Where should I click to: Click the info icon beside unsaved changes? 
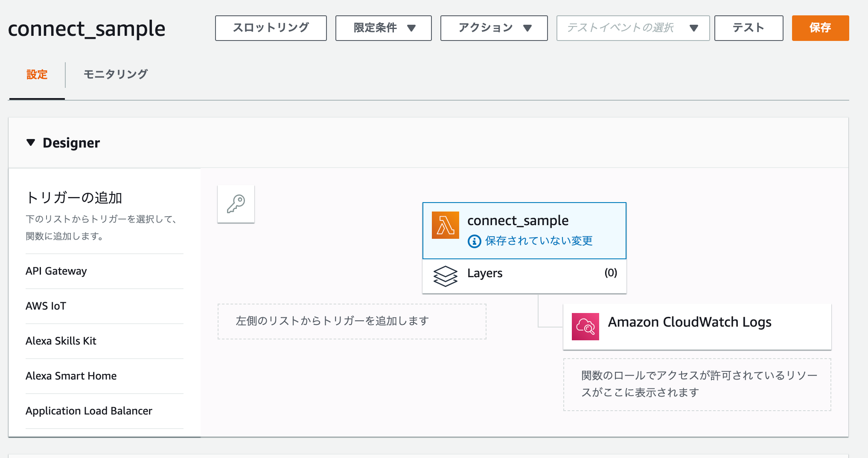[475, 241]
